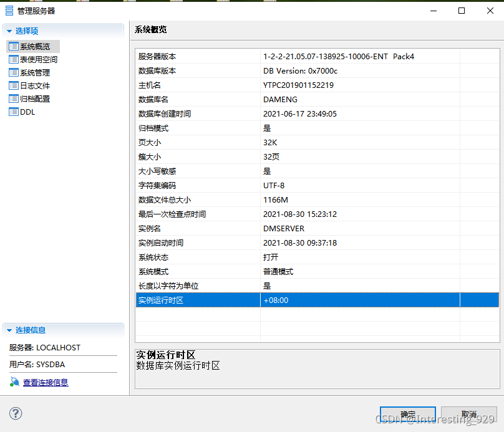Select the 实例运行时区 table row

(x=250, y=300)
